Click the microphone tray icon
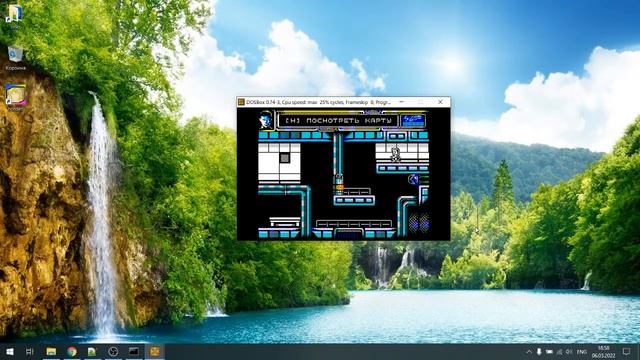 539,351
